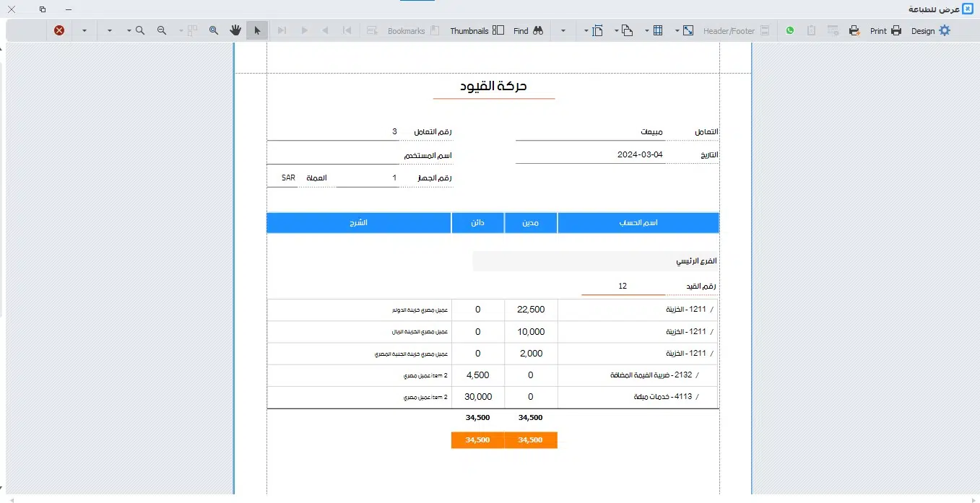The width and height of the screenshot is (980, 503).
Task: Jump to the last page navigation arrow
Action: [282, 30]
